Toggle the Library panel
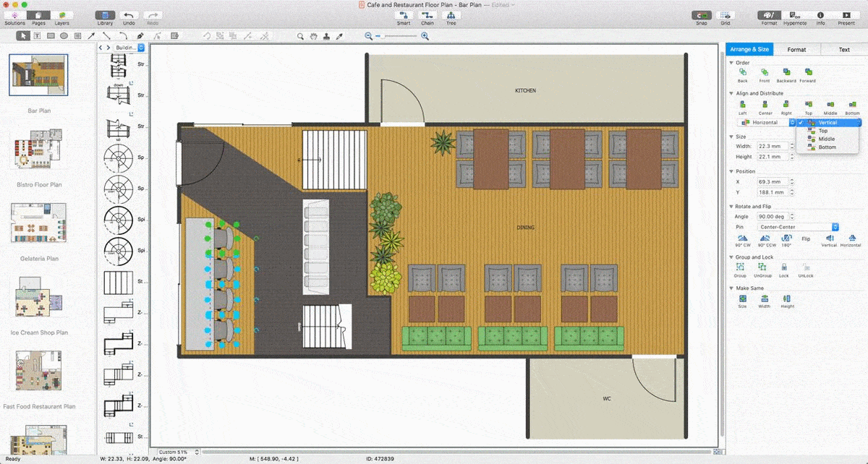Viewport: 868px width, 464px height. pyautogui.click(x=105, y=15)
